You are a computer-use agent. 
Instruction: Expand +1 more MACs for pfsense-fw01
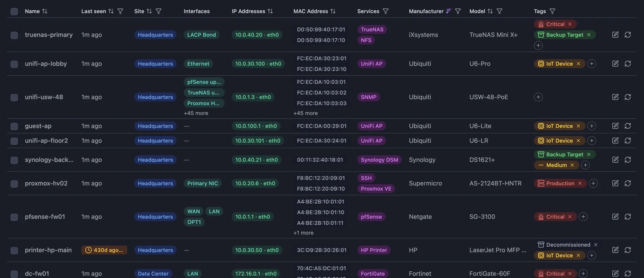(303, 233)
